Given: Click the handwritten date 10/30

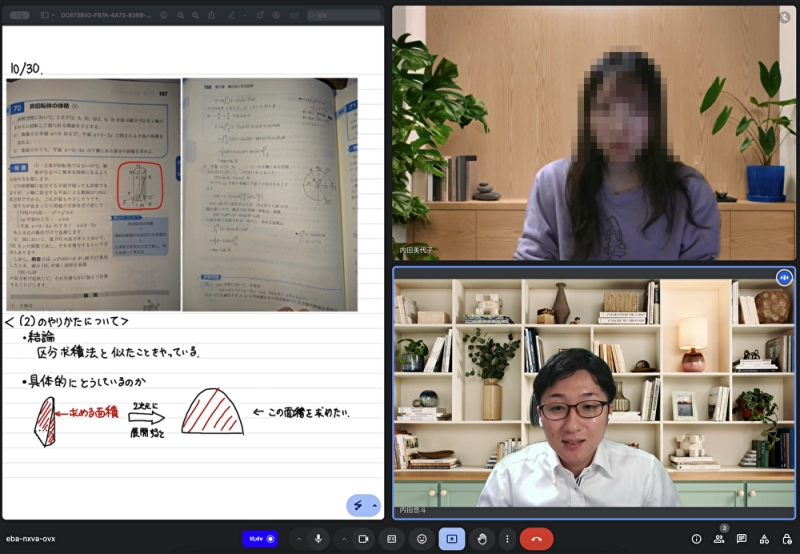Looking at the screenshot, I should (x=26, y=68).
